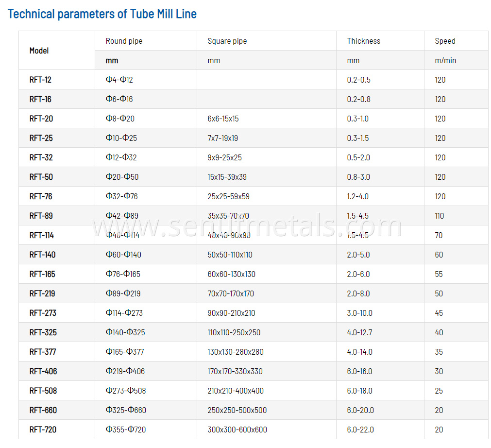Select the RFT-720 model cell
This screenshot has height=448, width=491.
click(x=43, y=430)
